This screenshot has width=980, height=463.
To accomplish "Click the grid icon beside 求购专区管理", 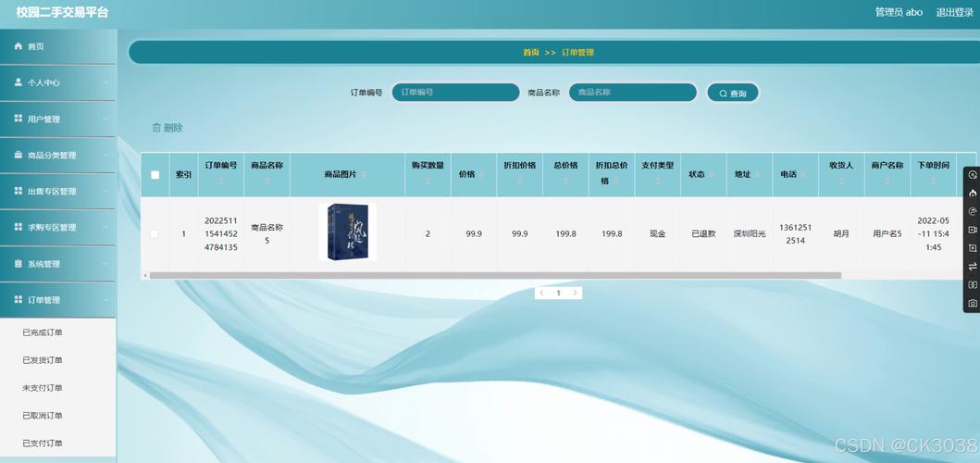I will click(19, 227).
